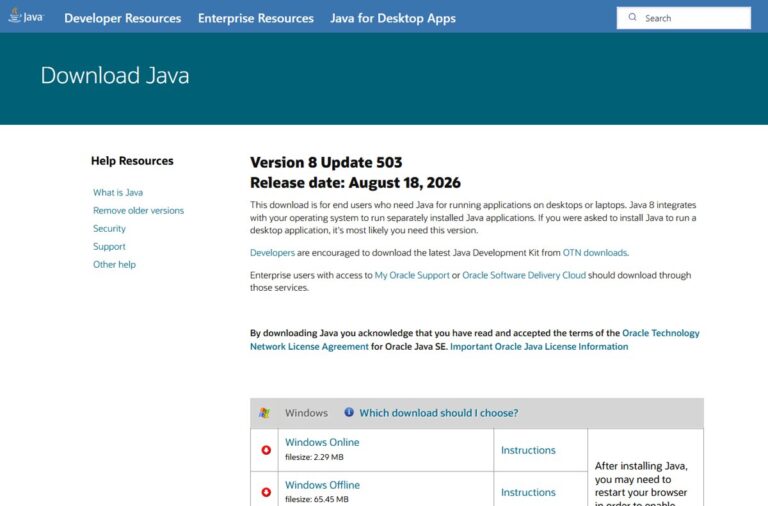This screenshot has width=768, height=506.
Task: Click the red download icon for Windows Online
Action: (x=266, y=450)
